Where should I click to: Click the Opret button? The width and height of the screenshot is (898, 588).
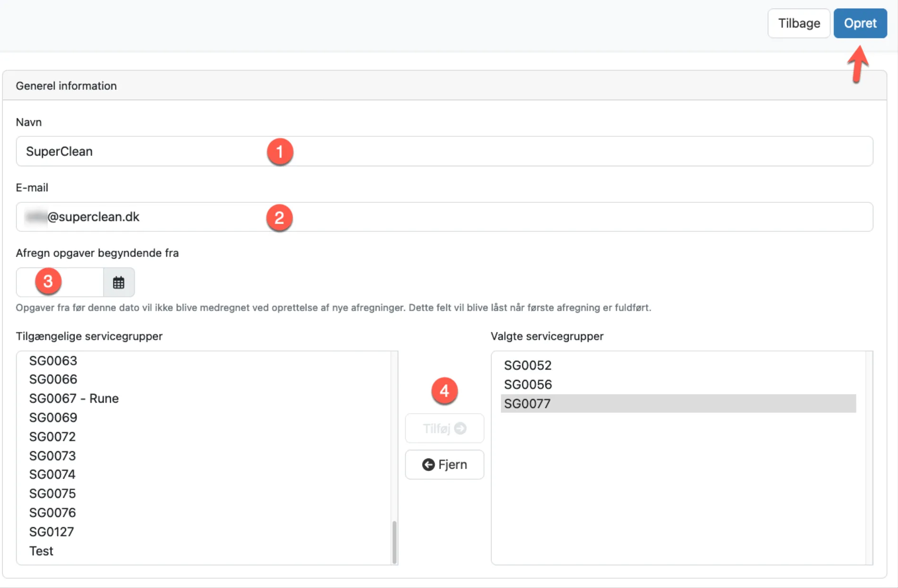[860, 23]
